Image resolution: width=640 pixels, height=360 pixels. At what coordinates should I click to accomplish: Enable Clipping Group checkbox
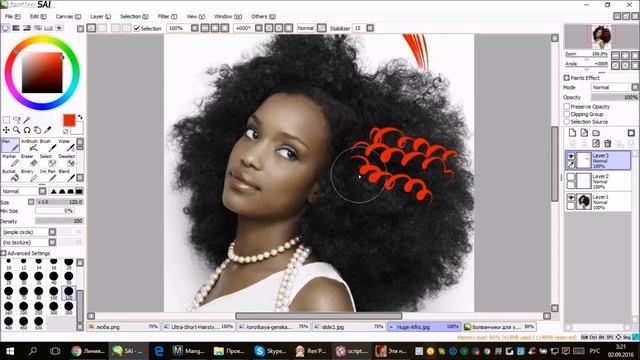click(x=567, y=114)
